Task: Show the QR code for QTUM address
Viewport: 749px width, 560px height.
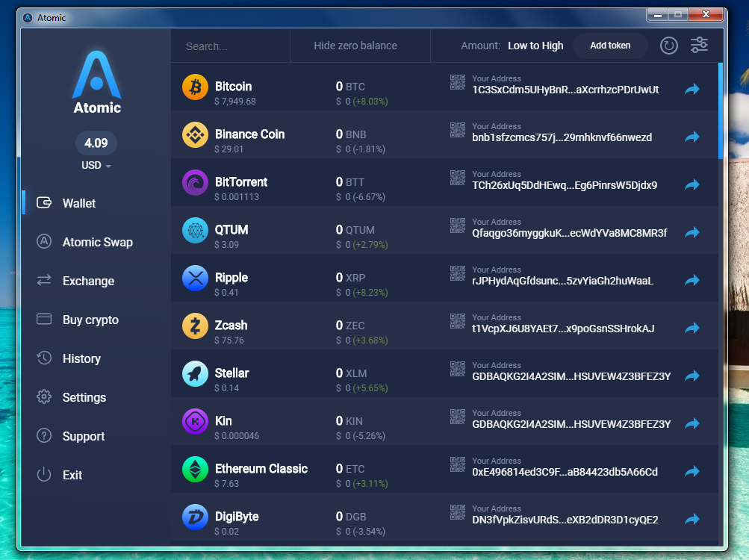Action: click(458, 225)
